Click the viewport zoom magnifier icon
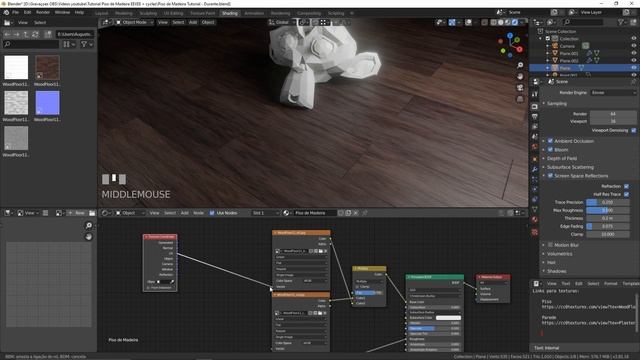 click(520, 65)
